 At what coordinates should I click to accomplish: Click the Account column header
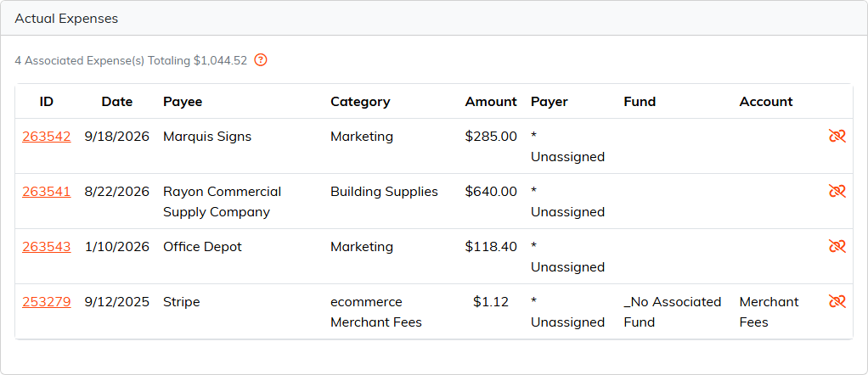tap(766, 102)
